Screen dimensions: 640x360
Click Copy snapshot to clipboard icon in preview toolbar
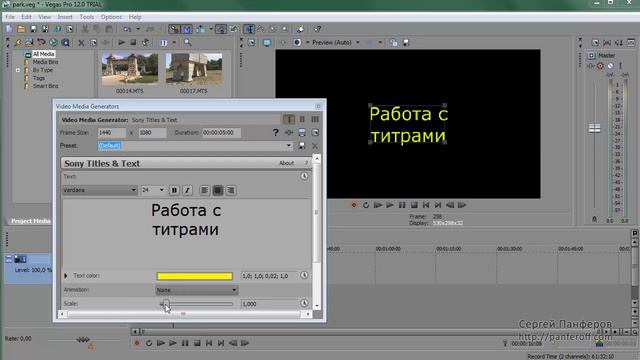(394, 42)
